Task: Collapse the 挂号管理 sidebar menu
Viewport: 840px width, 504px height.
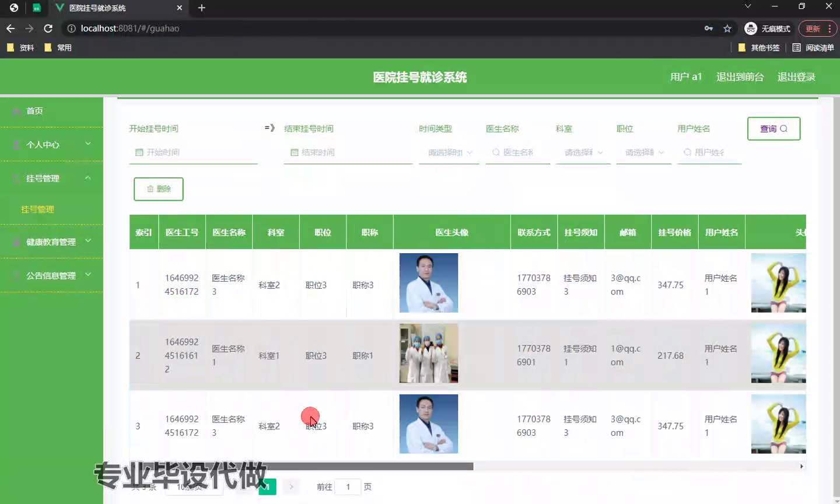Action: tap(51, 178)
